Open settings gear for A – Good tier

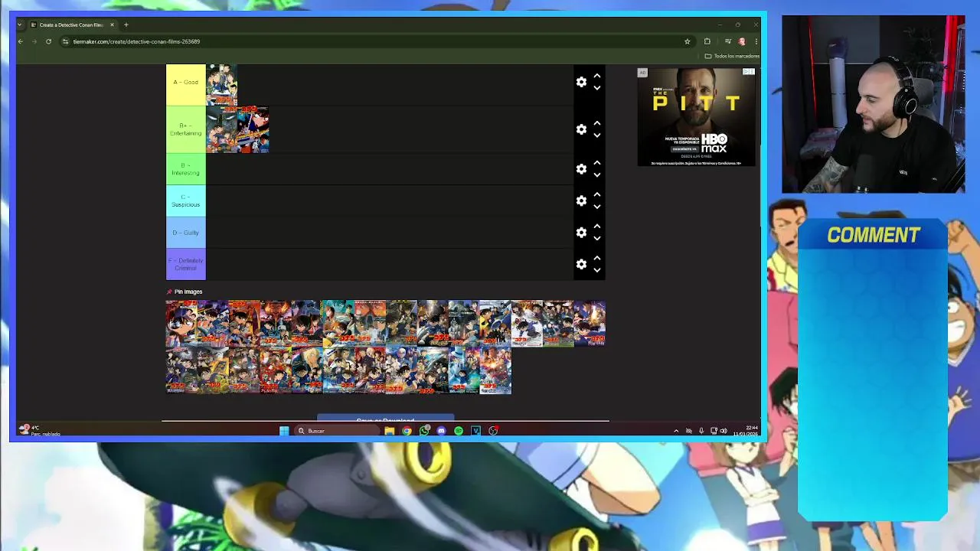[x=581, y=82]
